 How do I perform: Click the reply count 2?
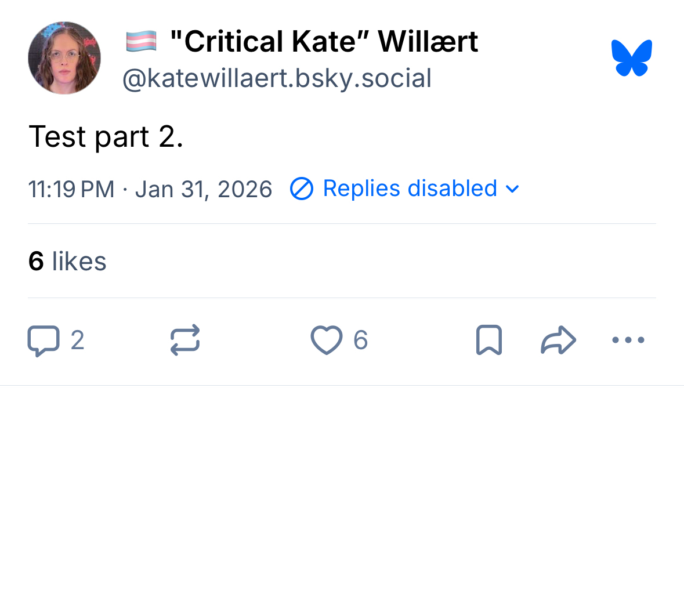pos(78,340)
